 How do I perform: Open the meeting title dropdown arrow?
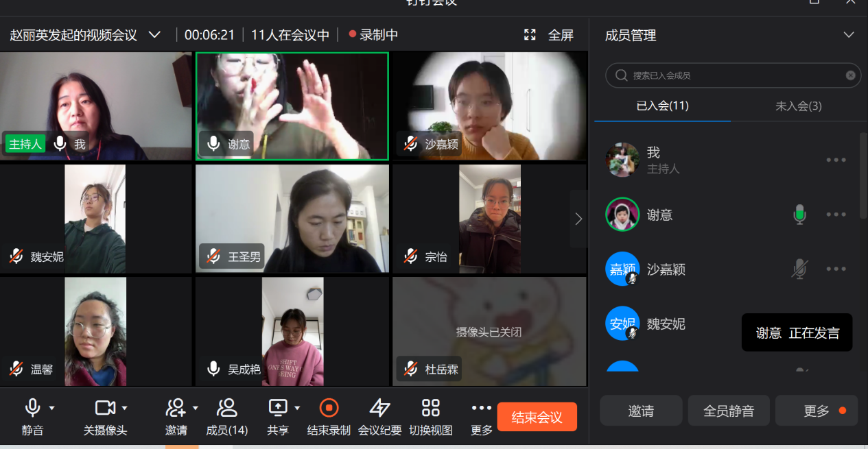coord(156,35)
